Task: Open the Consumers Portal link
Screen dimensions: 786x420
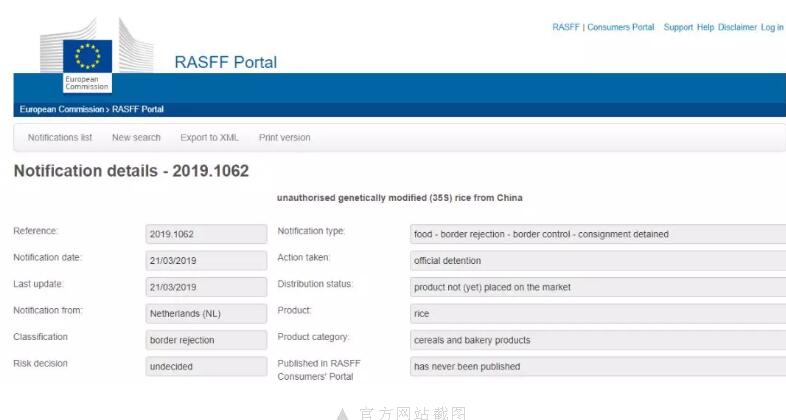Action: point(621,27)
